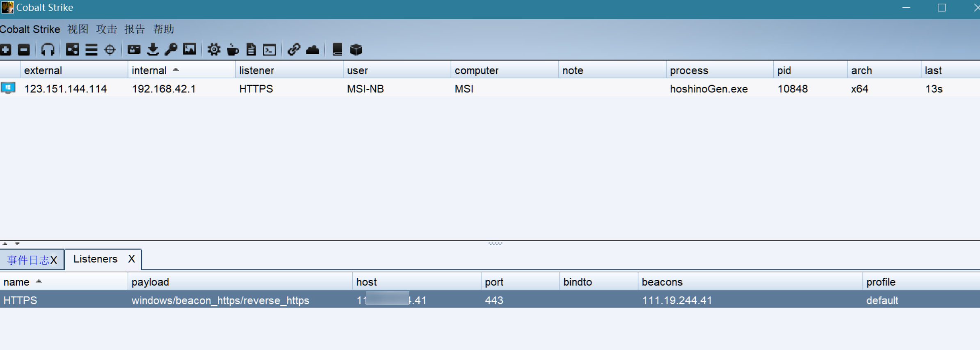The height and width of the screenshot is (350, 980).
Task: Close the 事件日志 tab with its X
Action: pos(54,260)
